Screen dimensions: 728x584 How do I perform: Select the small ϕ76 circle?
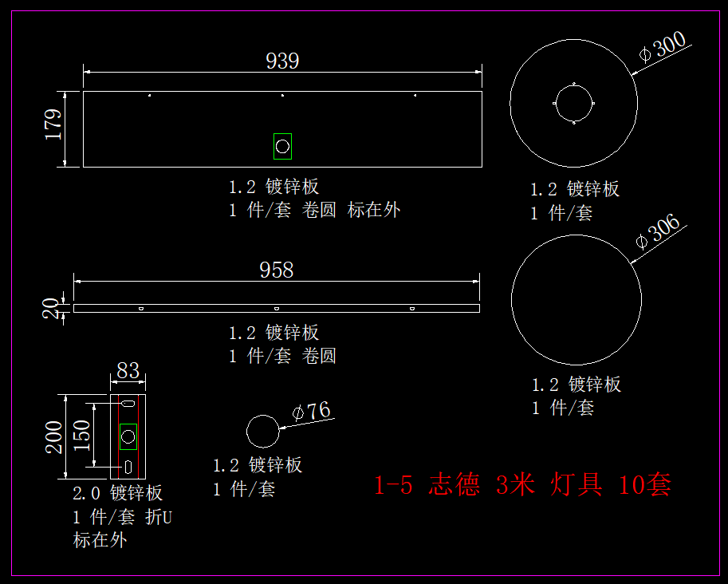(263, 431)
